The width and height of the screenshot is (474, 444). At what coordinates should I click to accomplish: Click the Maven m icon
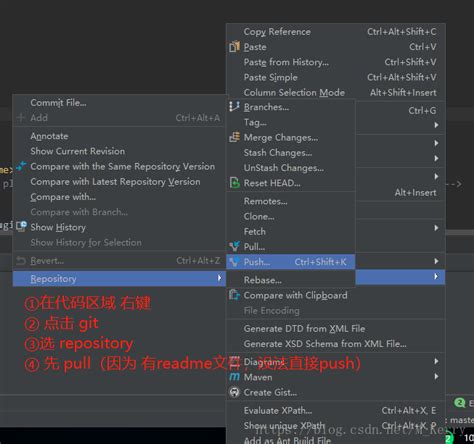234,377
